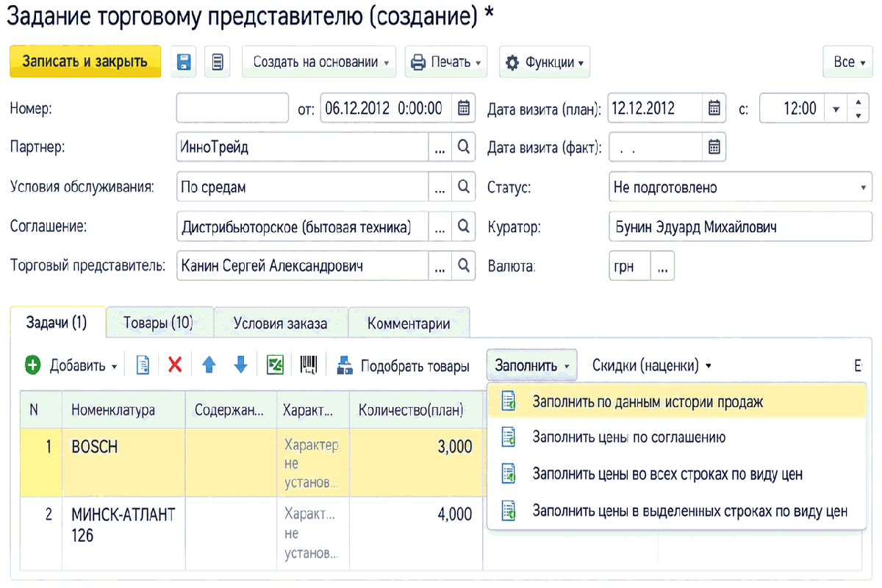Click the 3,000 quantity cell

pos(417,463)
